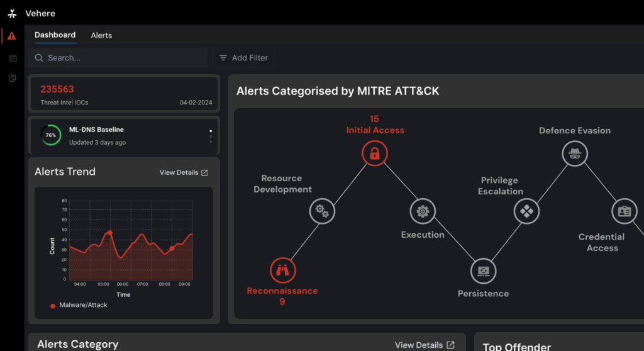The height and width of the screenshot is (351, 644).
Task: Click the 'ML-DNS Baseline' title text
Action: pos(96,130)
